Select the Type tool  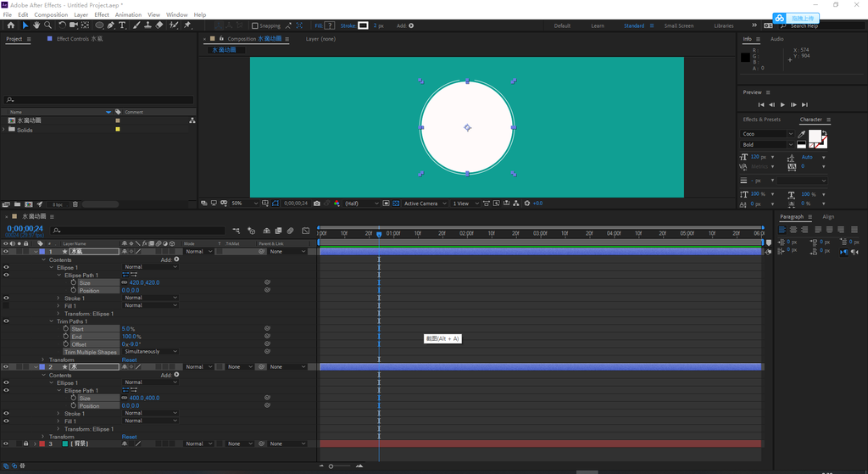coord(122,25)
